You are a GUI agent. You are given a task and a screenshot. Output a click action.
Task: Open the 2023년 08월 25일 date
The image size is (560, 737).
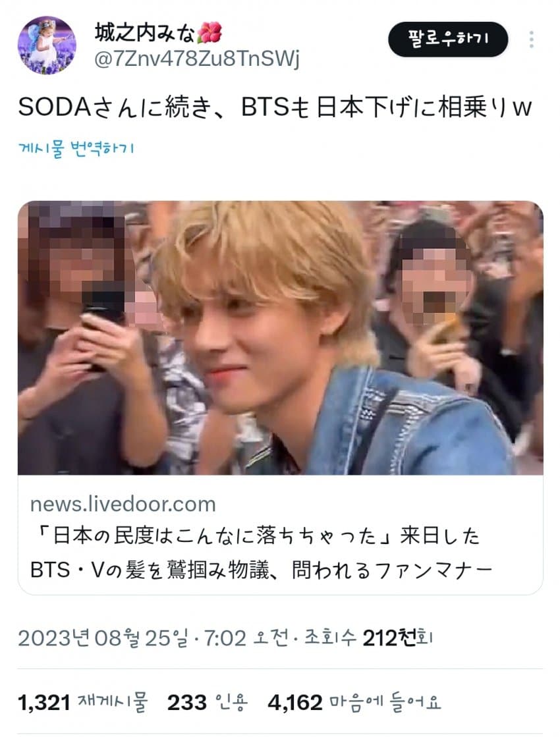(x=103, y=638)
